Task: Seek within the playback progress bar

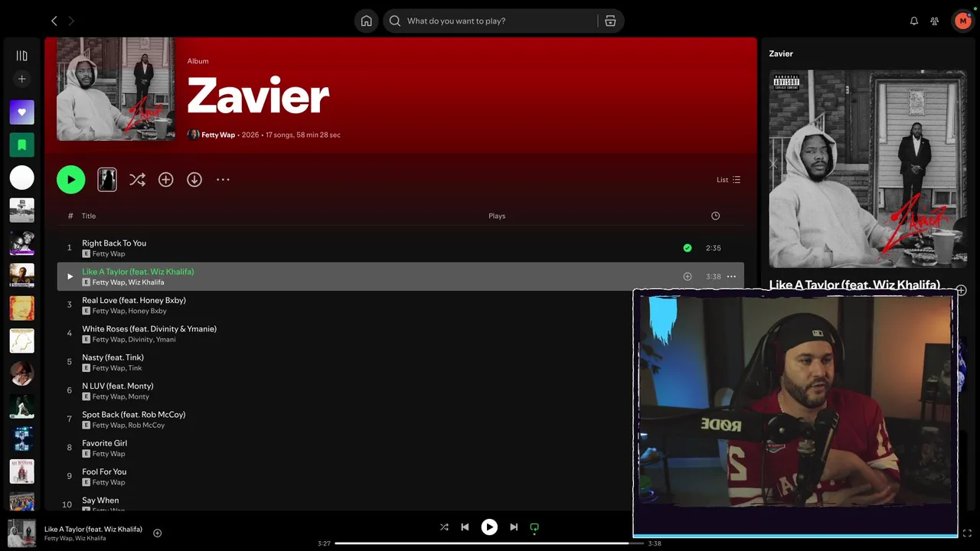Action: click(x=489, y=543)
